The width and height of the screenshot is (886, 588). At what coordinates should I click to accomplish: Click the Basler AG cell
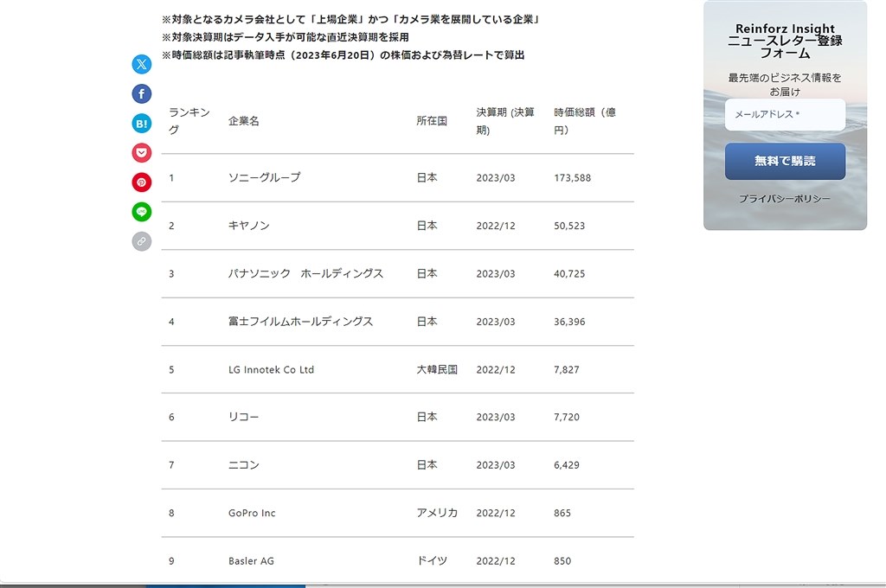[x=251, y=561]
